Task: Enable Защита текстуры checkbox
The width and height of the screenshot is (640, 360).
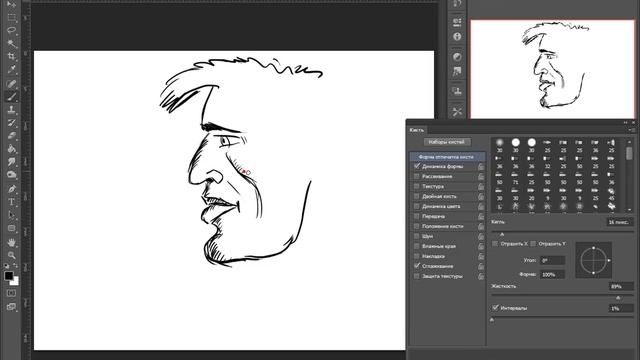Action: click(417, 276)
